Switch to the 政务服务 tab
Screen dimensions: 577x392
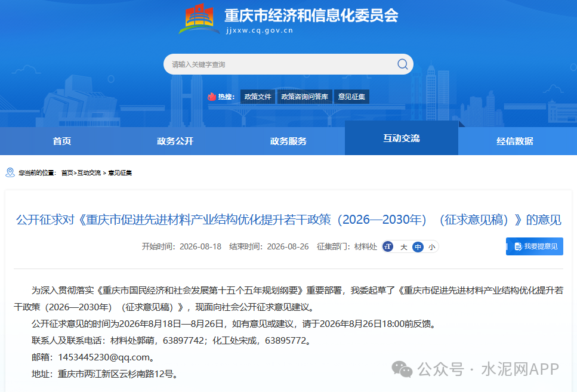tap(288, 141)
